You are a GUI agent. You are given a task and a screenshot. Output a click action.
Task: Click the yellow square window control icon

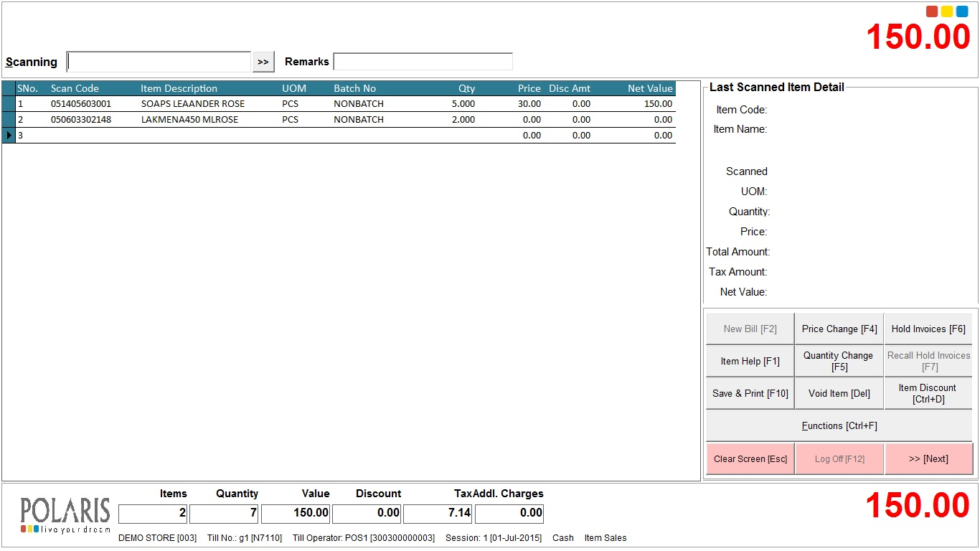coord(947,11)
